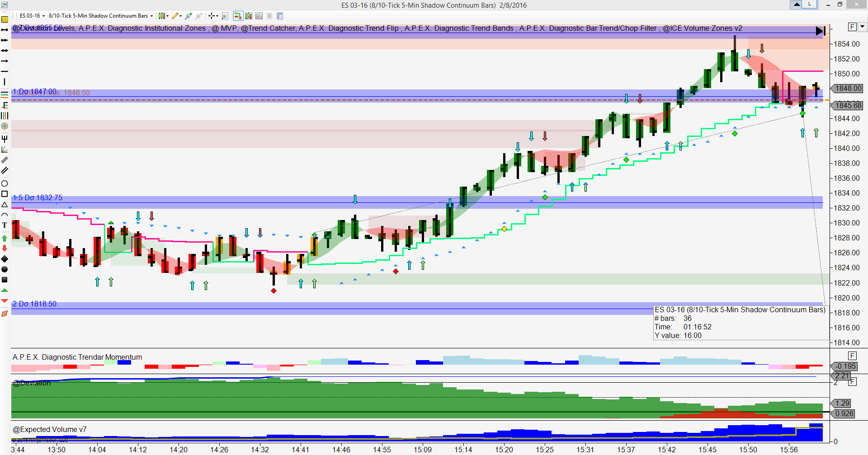Click the F button on price panel

coord(853,27)
